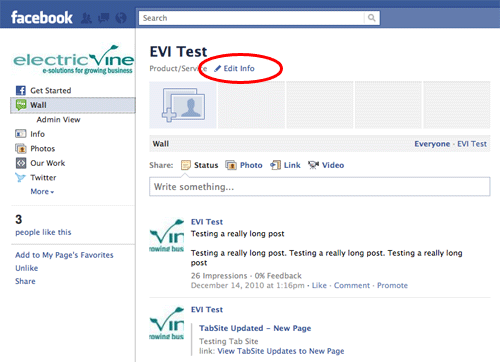Filter wall by Everyone

pyautogui.click(x=432, y=144)
